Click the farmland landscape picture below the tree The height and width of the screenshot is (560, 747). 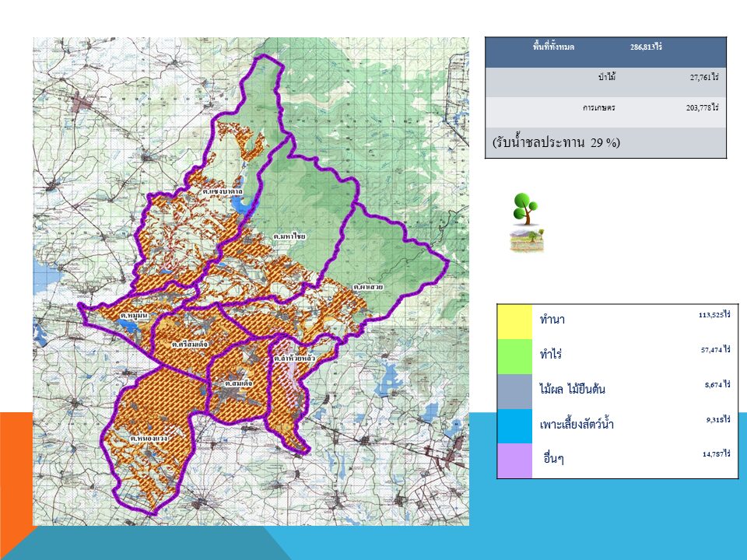coord(526,240)
